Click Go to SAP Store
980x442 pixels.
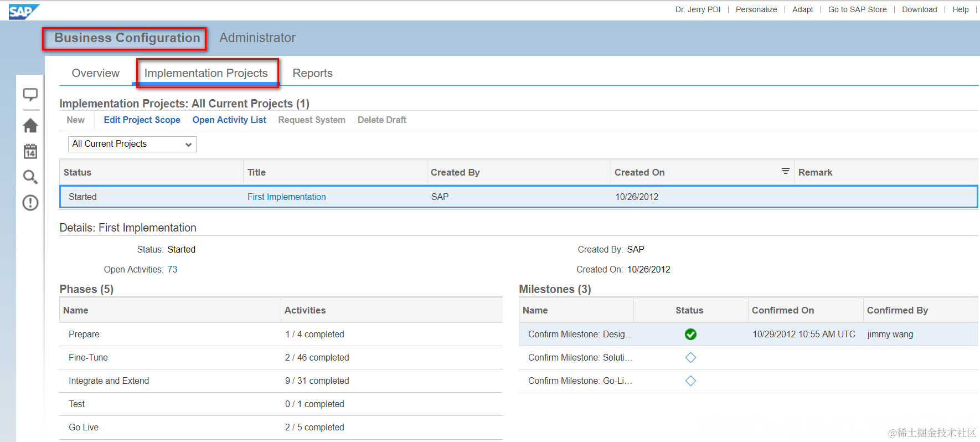[x=857, y=9]
